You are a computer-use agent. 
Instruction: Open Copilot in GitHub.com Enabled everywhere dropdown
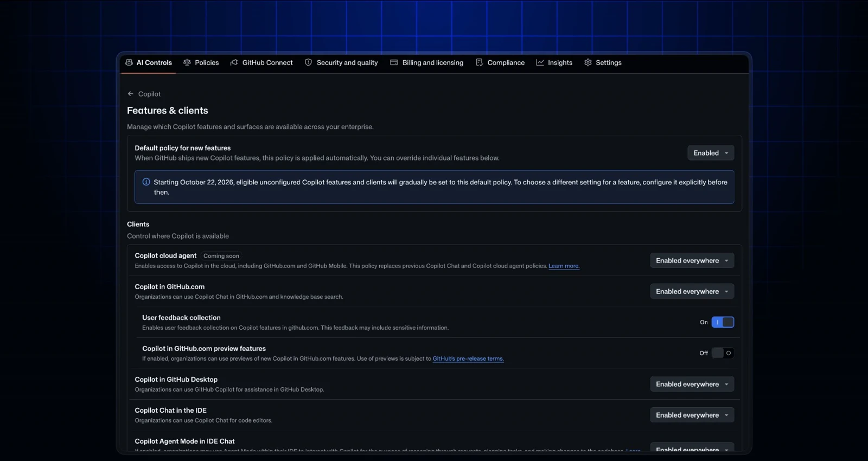pos(692,291)
